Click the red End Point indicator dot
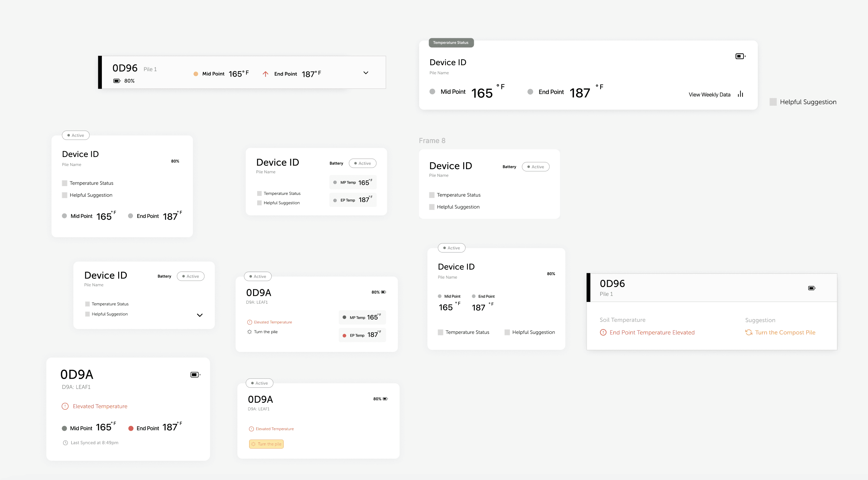 click(x=131, y=429)
